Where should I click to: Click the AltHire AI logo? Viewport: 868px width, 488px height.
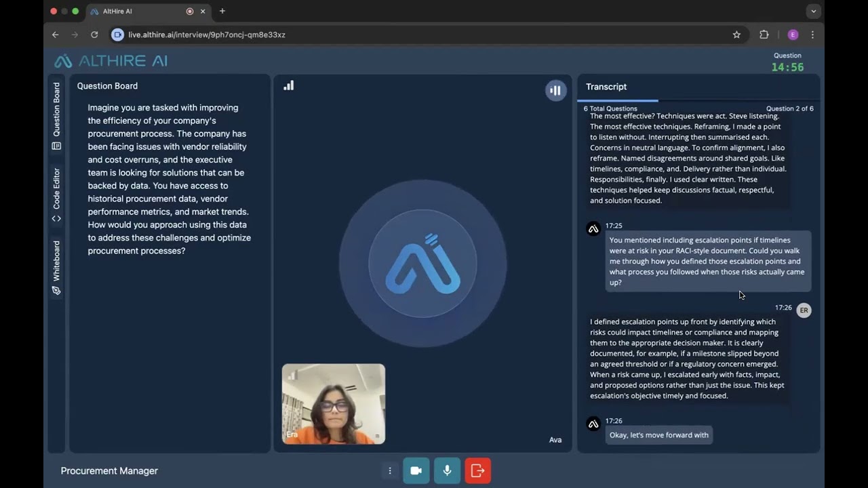(x=111, y=61)
